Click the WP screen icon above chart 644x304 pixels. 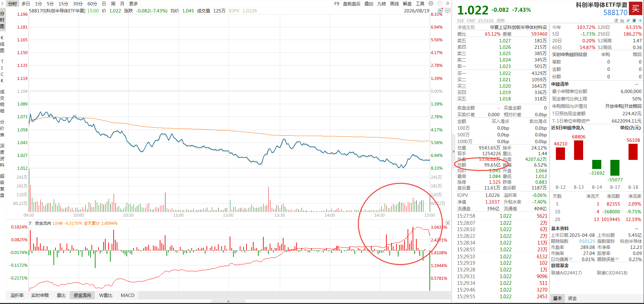(x=447, y=10)
